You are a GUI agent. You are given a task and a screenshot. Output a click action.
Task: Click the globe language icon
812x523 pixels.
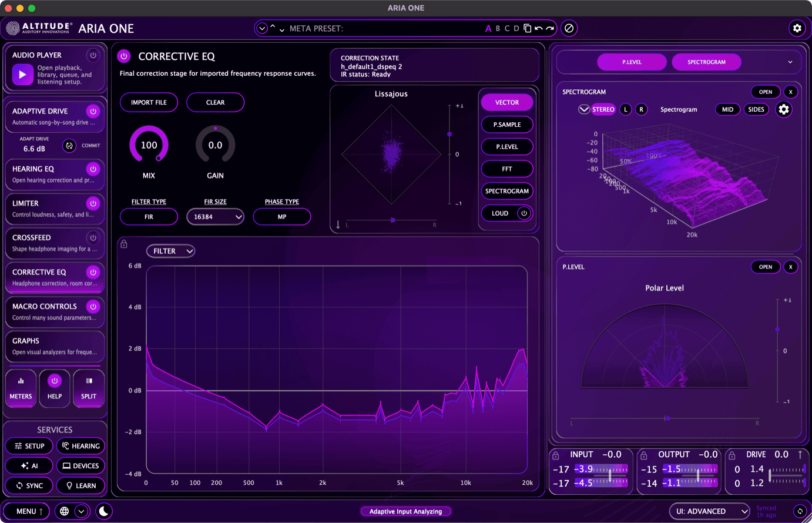tap(64, 511)
